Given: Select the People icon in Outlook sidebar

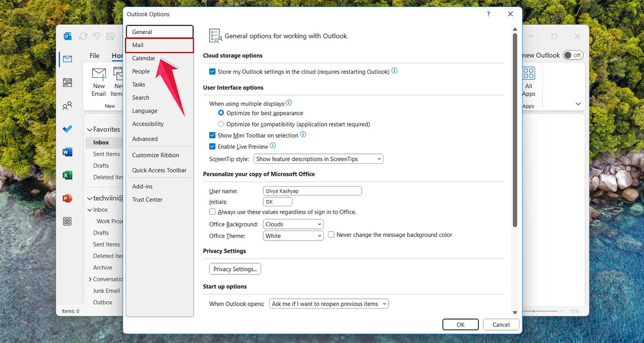Looking at the screenshot, I should (x=67, y=105).
